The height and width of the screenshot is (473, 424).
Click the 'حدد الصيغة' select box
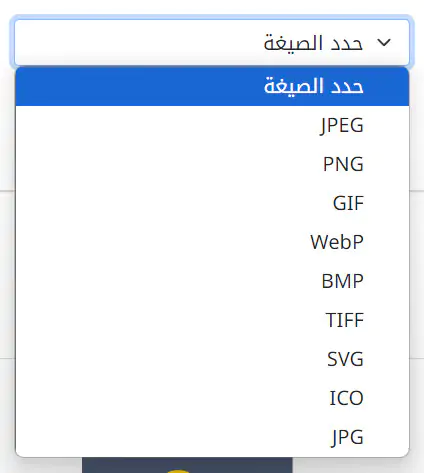[212, 42]
